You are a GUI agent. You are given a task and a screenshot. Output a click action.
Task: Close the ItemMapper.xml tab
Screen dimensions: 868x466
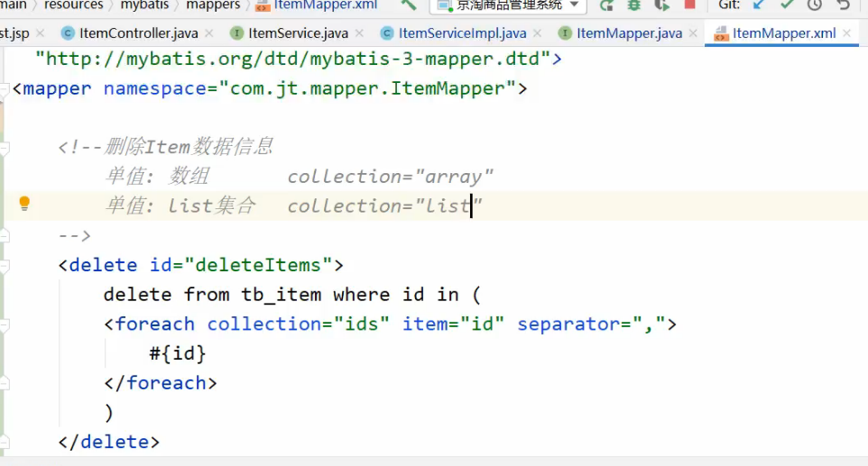coord(847,33)
